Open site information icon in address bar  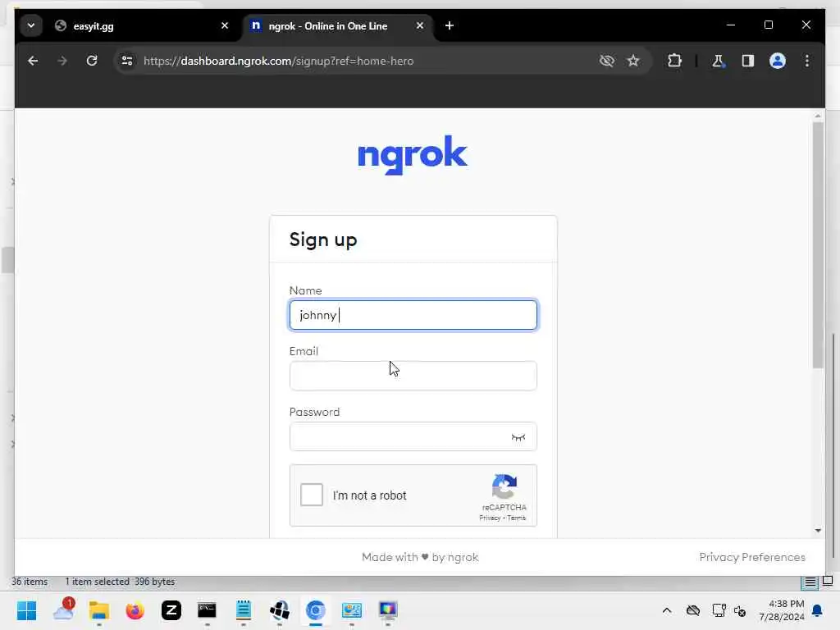127,61
